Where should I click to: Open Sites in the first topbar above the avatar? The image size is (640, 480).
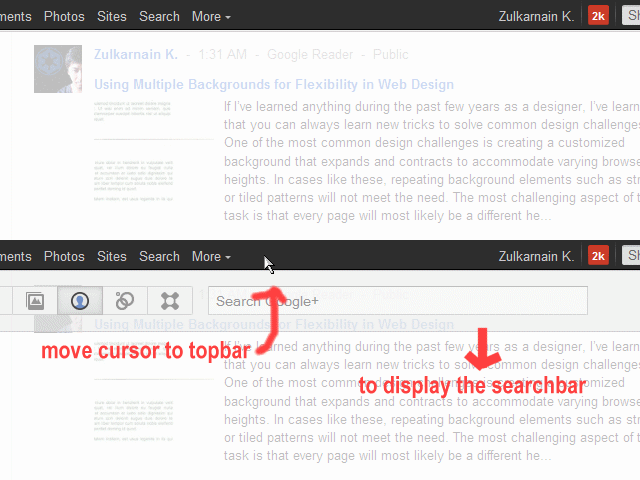click(x=111, y=16)
